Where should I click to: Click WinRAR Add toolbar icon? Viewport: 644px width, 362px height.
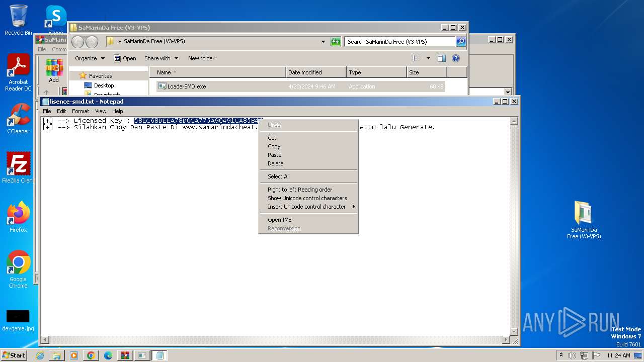pos(54,71)
